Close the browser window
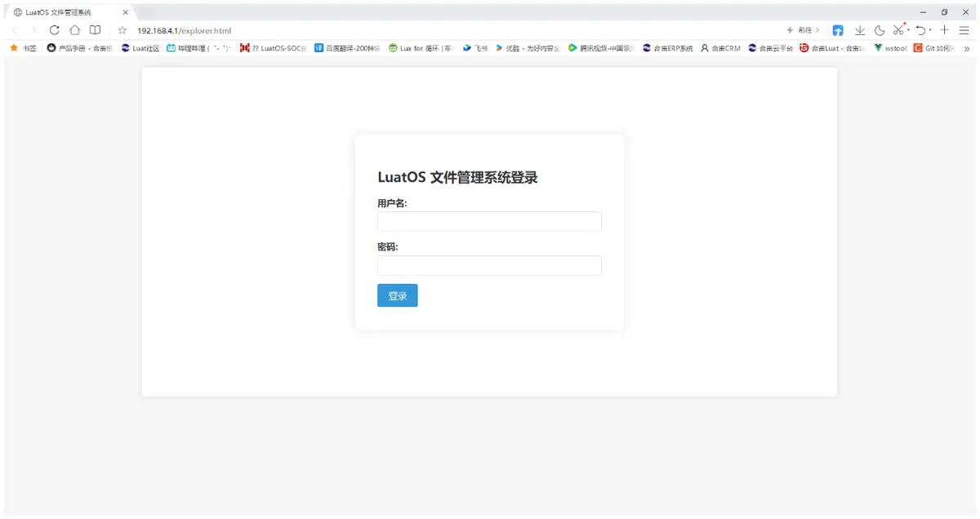 (965, 12)
